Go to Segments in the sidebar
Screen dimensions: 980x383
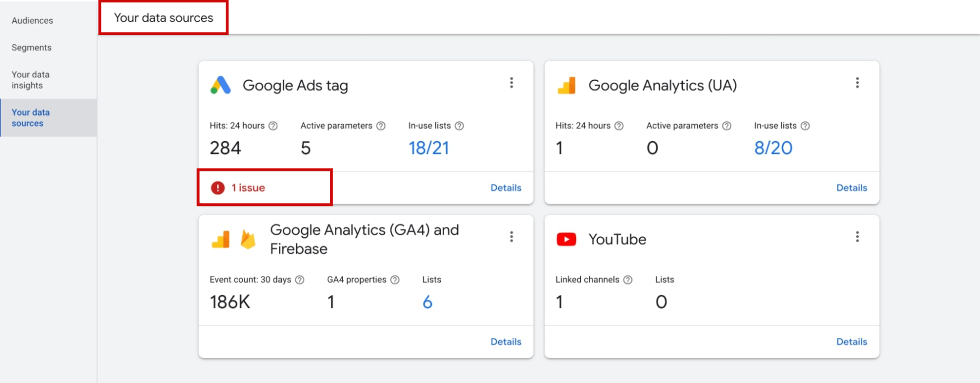(32, 48)
